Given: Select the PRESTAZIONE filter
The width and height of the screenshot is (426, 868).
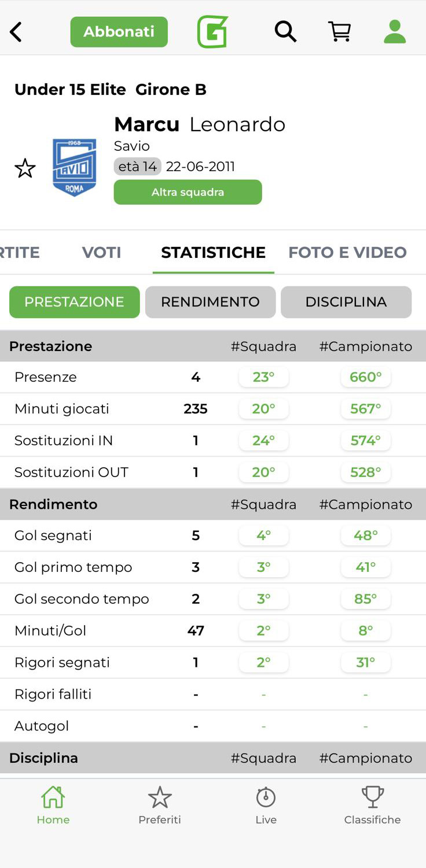Looking at the screenshot, I should click(75, 302).
